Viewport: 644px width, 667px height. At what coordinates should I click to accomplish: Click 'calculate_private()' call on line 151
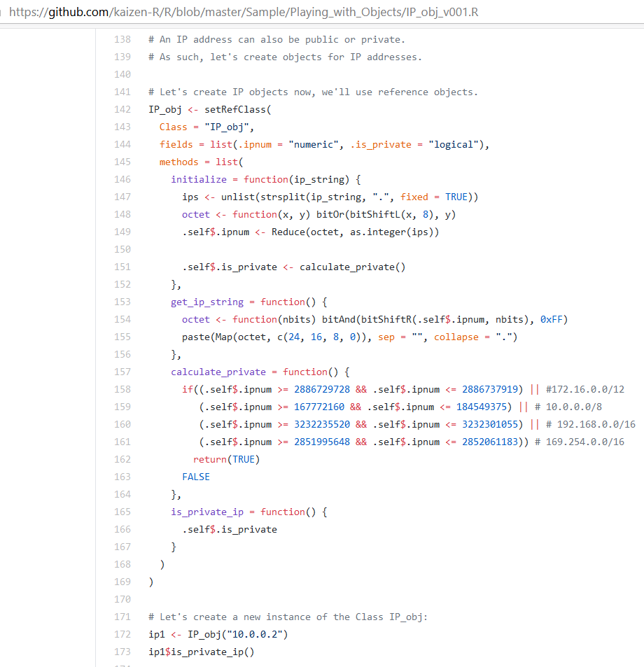tap(353, 267)
